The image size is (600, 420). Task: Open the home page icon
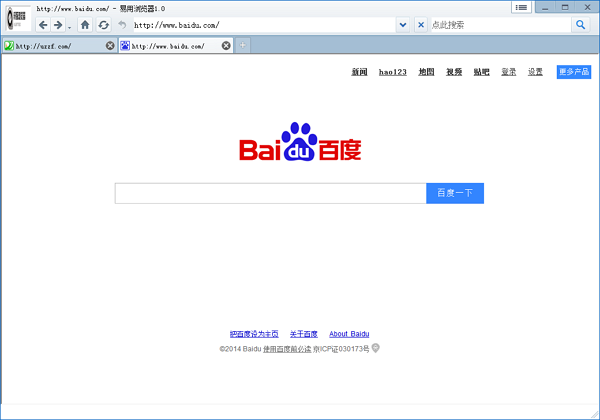[x=85, y=25]
